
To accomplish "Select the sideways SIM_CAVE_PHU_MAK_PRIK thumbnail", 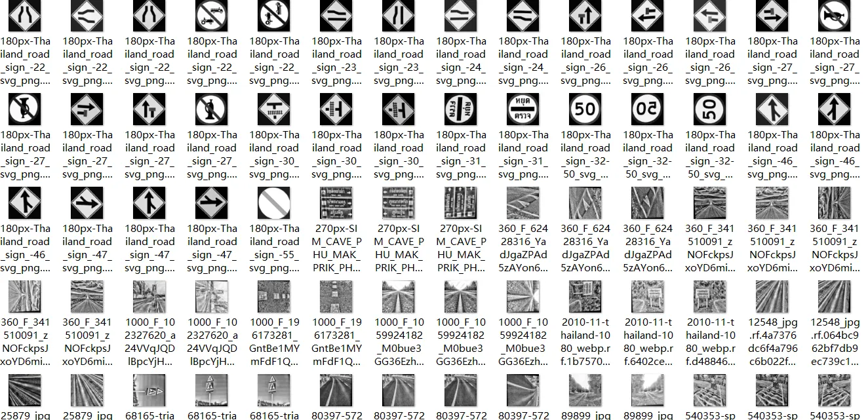I will click(461, 203).
